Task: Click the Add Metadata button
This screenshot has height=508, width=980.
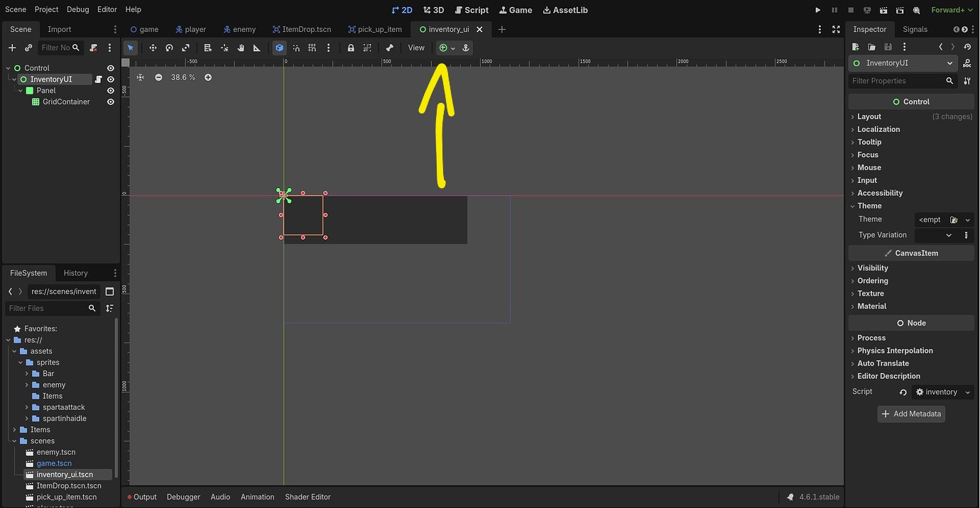Action: click(911, 414)
